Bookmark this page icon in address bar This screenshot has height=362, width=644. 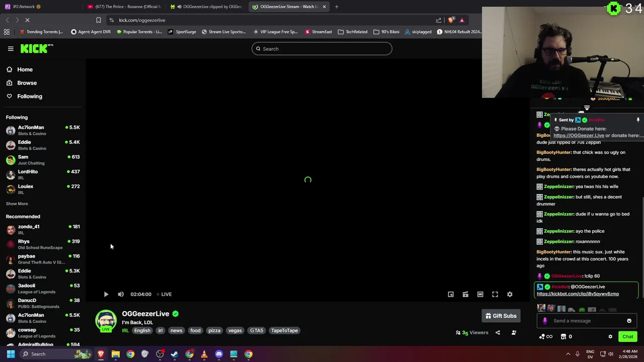pos(99,20)
